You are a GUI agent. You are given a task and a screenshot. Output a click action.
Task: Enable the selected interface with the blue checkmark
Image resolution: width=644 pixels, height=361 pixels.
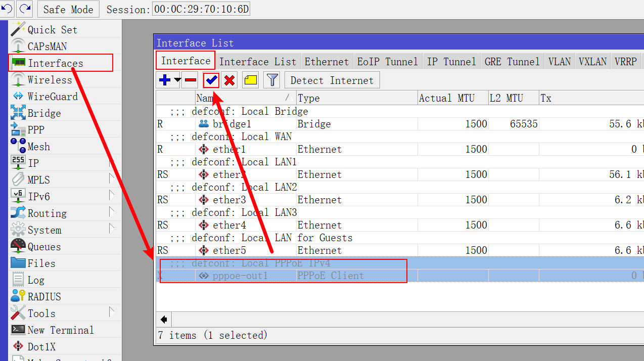[211, 80]
